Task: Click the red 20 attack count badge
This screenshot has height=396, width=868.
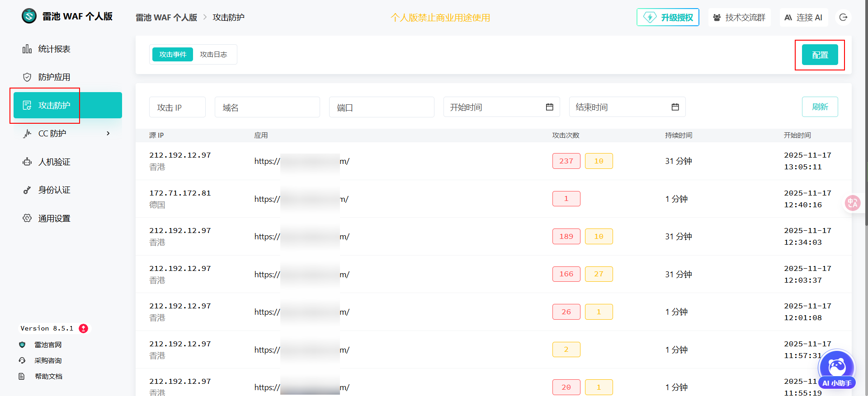Action: (566, 387)
